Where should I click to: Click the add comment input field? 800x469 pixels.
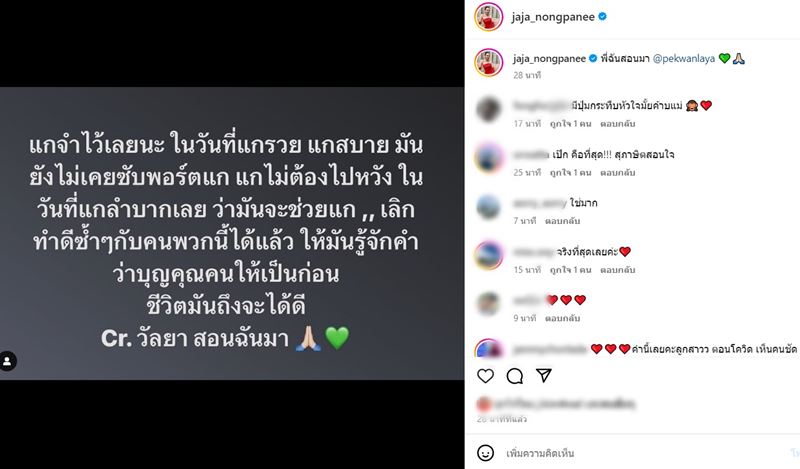[x=643, y=453]
